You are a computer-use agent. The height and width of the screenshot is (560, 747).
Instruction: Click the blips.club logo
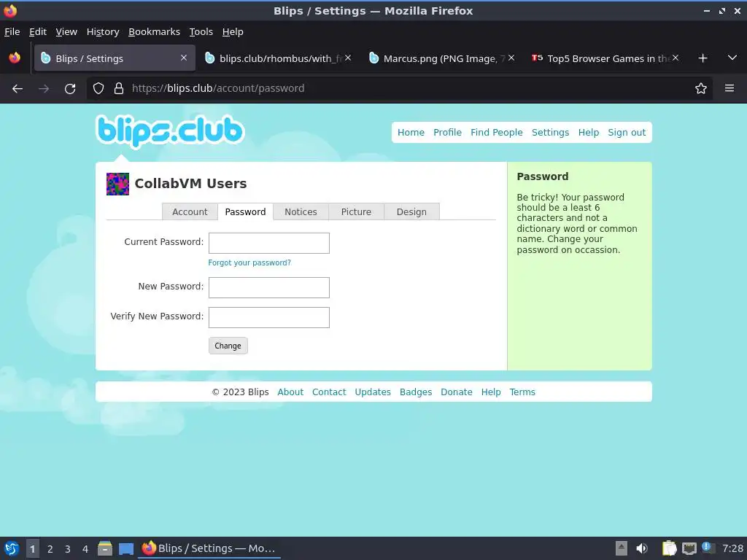pyautogui.click(x=170, y=131)
